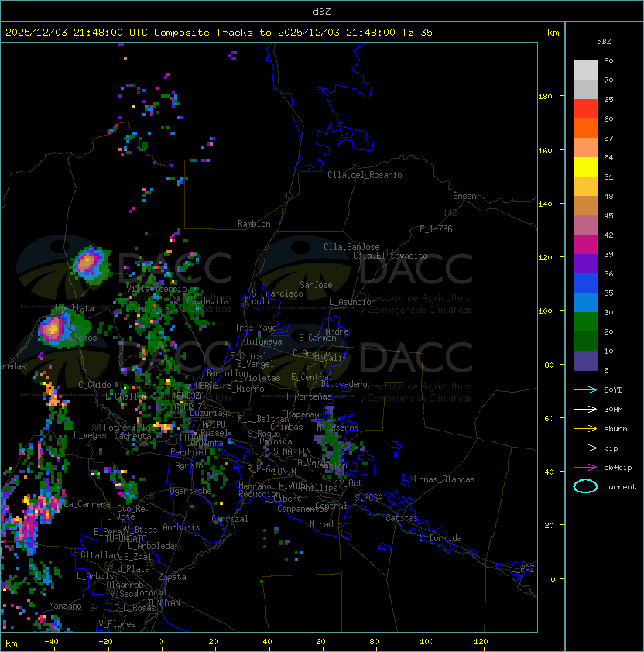Click the E_1-736 map label
This screenshot has width=644, height=652.
pyautogui.click(x=436, y=229)
